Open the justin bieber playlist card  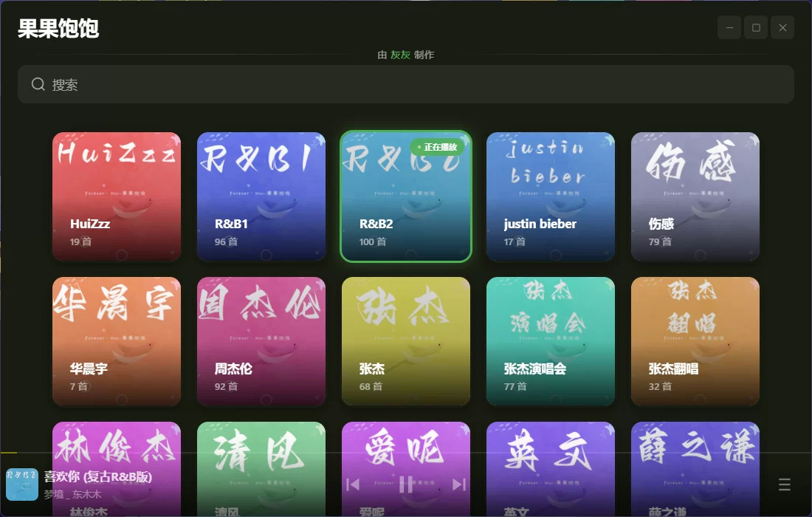coord(551,196)
